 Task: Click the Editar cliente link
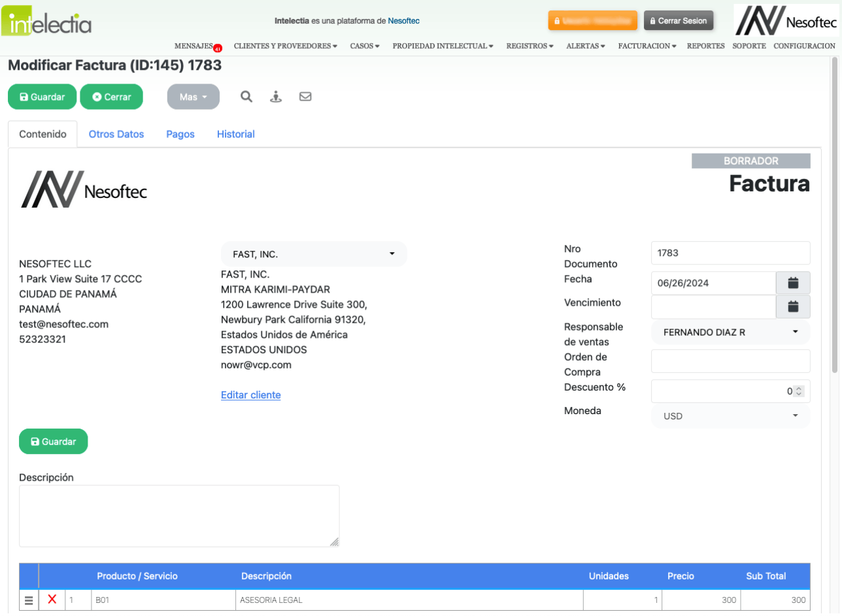(x=251, y=395)
